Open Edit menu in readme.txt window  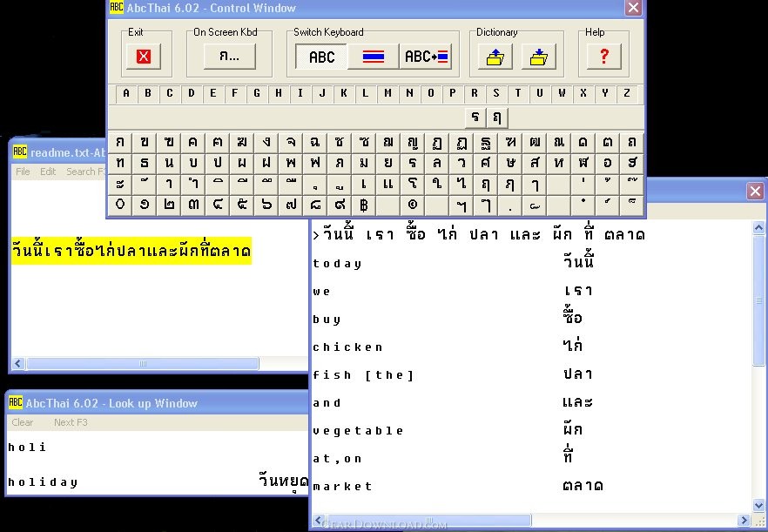click(x=48, y=172)
